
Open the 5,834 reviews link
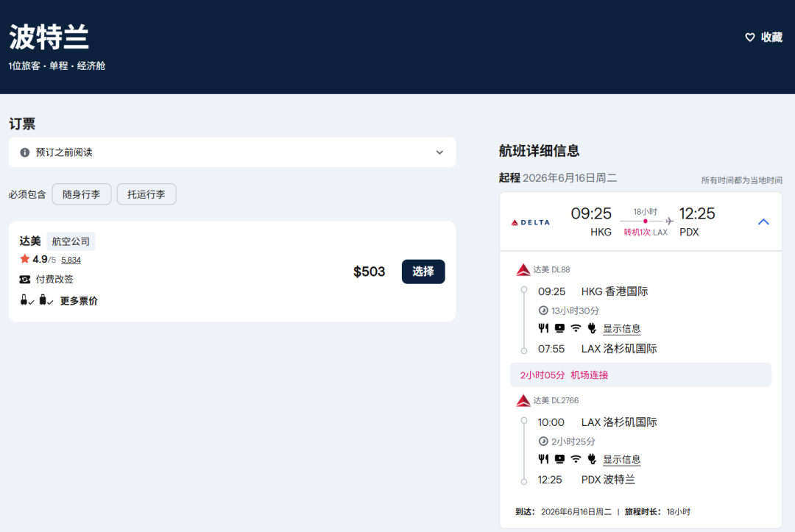tap(71, 260)
